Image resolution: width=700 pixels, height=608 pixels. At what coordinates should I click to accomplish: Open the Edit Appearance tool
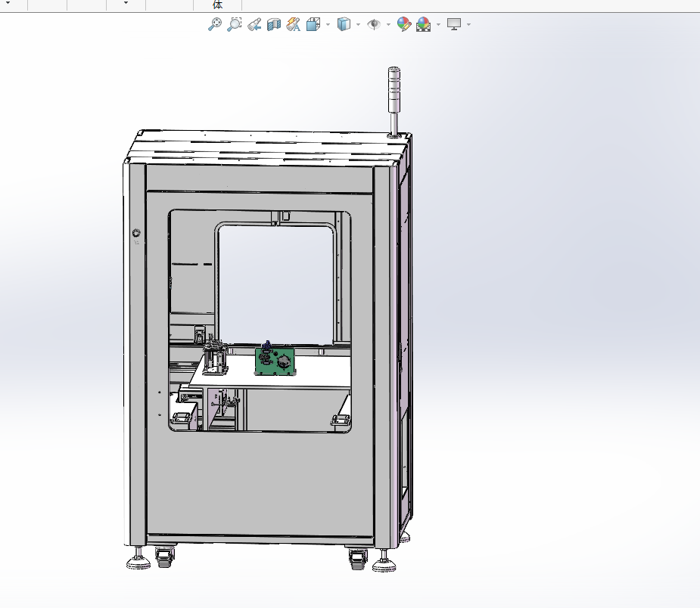(403, 24)
